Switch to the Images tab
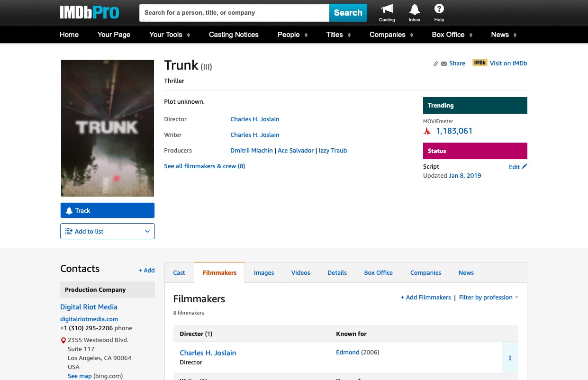This screenshot has width=588, height=380. coord(264,273)
